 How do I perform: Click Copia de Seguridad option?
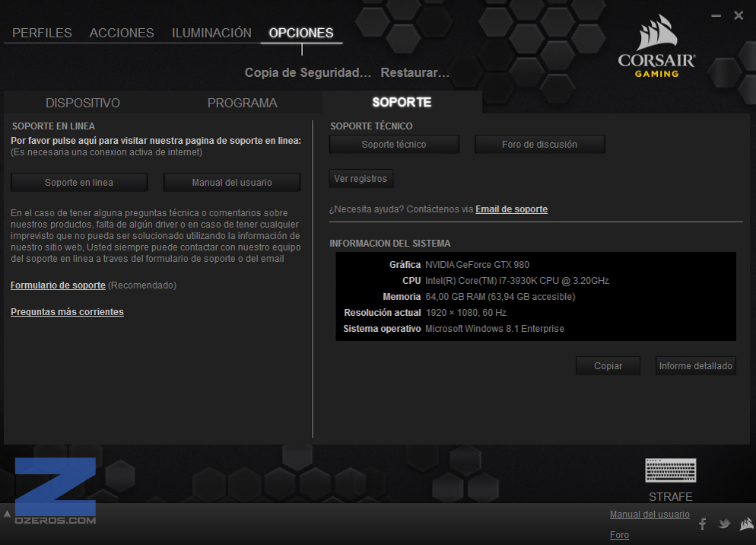pyautogui.click(x=308, y=73)
